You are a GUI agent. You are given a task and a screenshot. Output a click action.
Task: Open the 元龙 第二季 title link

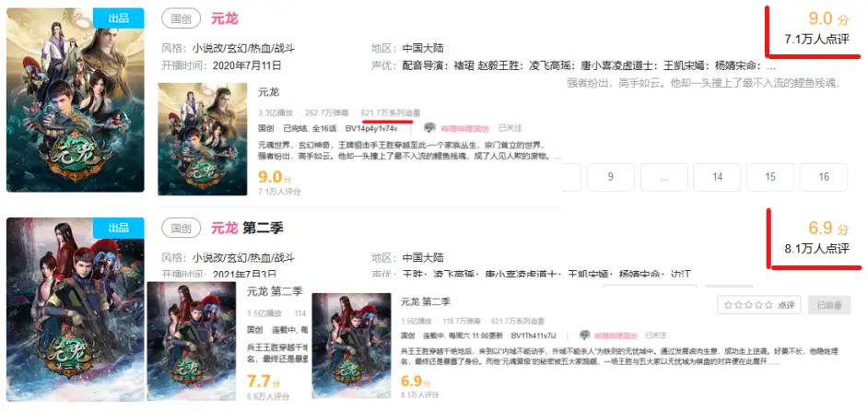pyautogui.click(x=247, y=228)
